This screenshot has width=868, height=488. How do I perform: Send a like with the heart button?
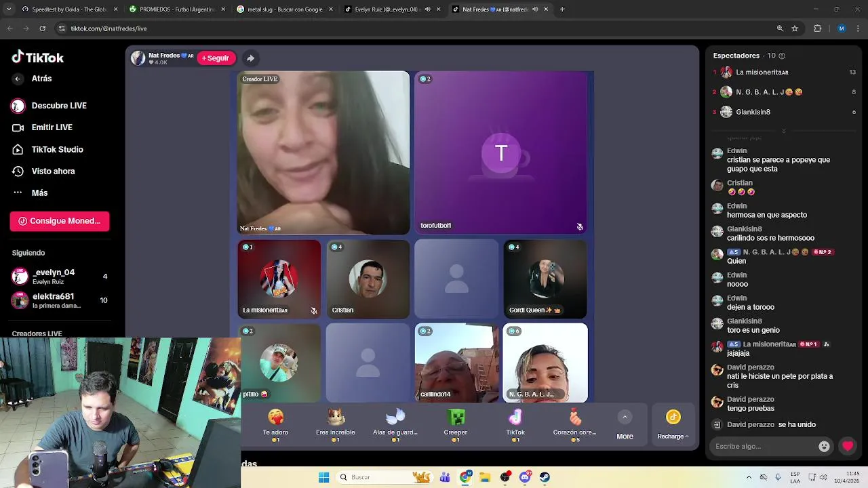[x=848, y=446]
